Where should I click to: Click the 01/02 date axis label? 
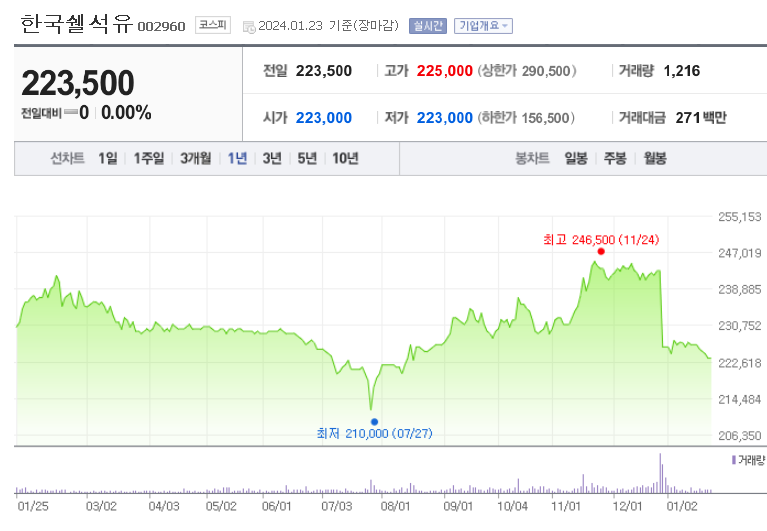(x=682, y=506)
